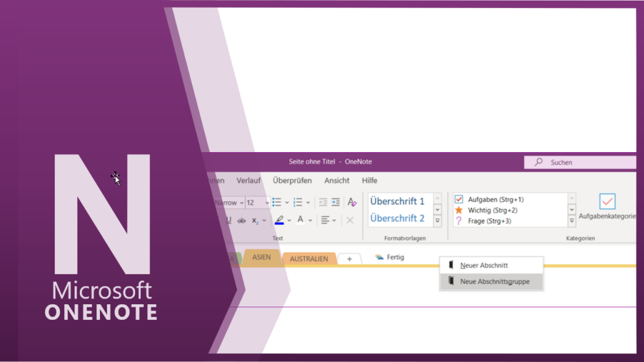Image resolution: width=644 pixels, height=362 pixels.
Task: Click the bulleted list icon
Action: (x=277, y=202)
